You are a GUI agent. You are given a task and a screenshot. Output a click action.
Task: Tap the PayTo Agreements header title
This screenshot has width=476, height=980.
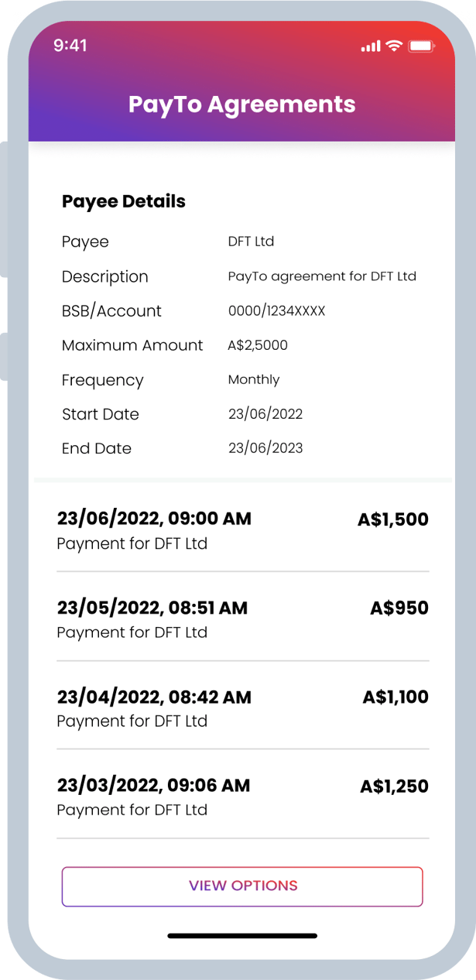pos(241,105)
